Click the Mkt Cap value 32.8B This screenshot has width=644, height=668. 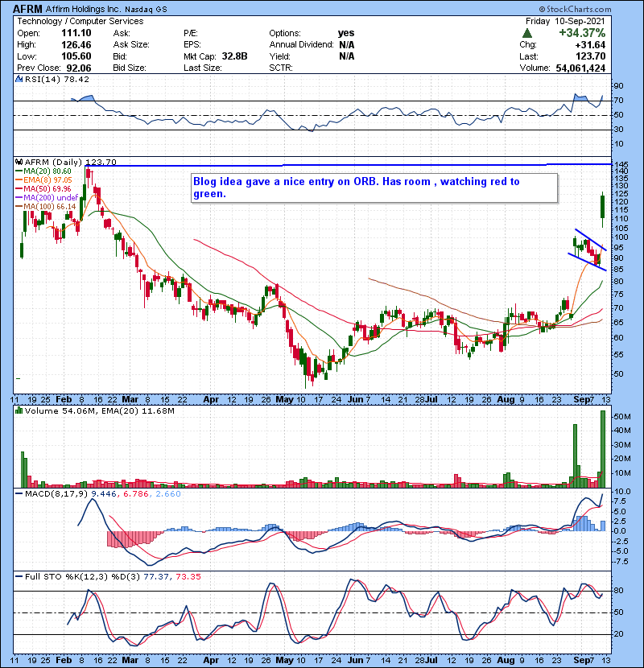(234, 56)
